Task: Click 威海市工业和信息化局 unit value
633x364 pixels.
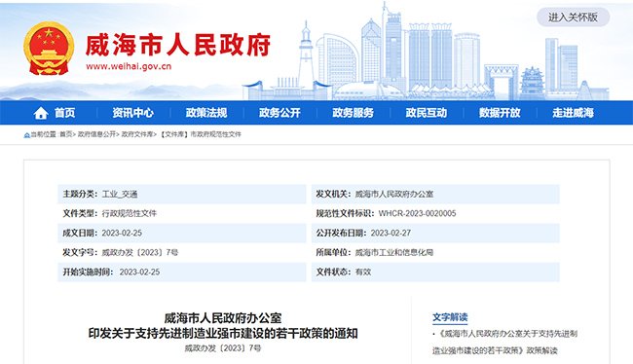Action: click(x=394, y=253)
